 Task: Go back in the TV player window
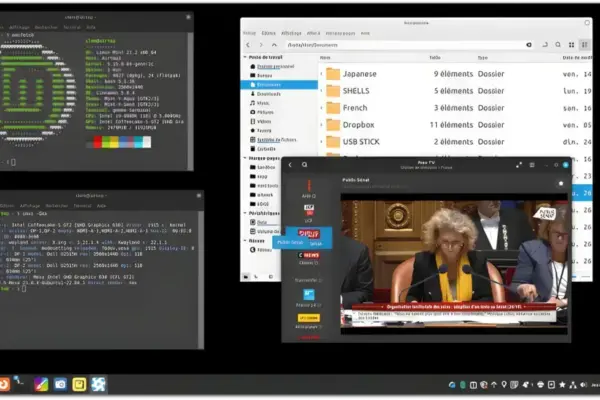(290, 165)
